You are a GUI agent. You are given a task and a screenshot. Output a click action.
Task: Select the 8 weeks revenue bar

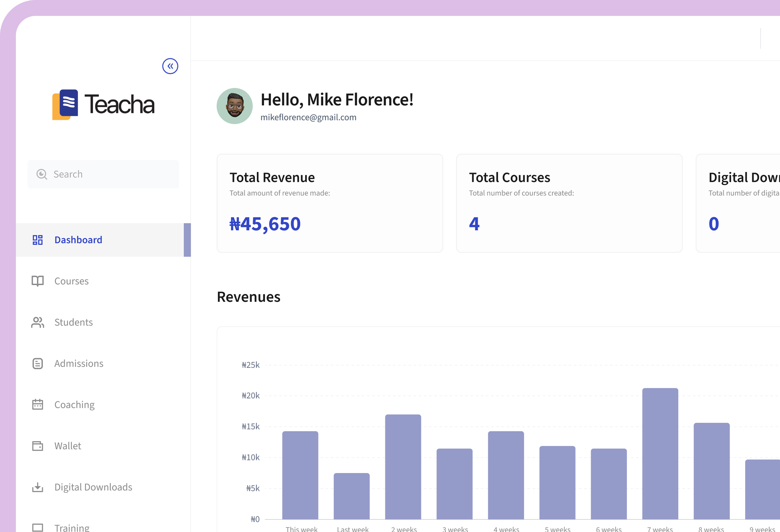(712, 471)
